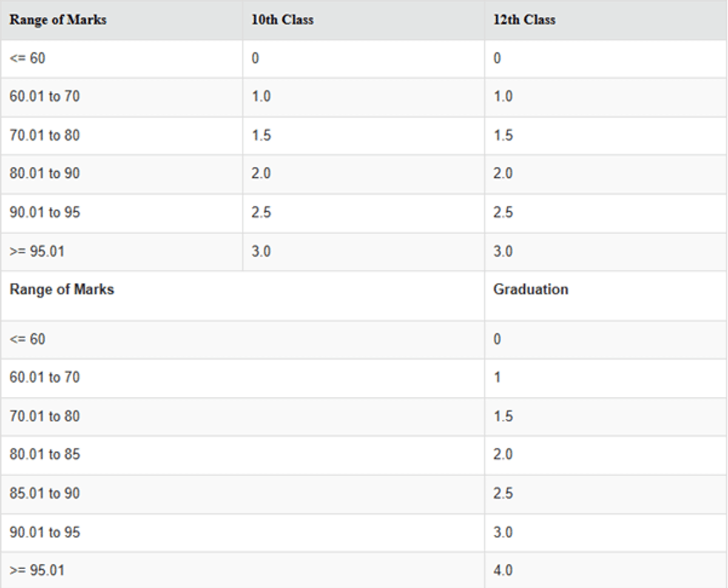728x588 pixels.
Task: Click the 12th Class 0 score cell
Action: (x=497, y=58)
